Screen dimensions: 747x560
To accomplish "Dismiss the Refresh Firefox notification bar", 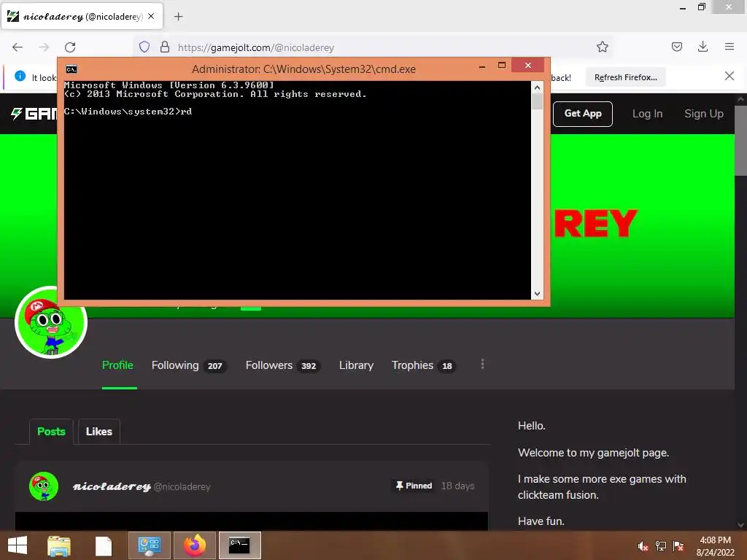I will click(x=729, y=76).
